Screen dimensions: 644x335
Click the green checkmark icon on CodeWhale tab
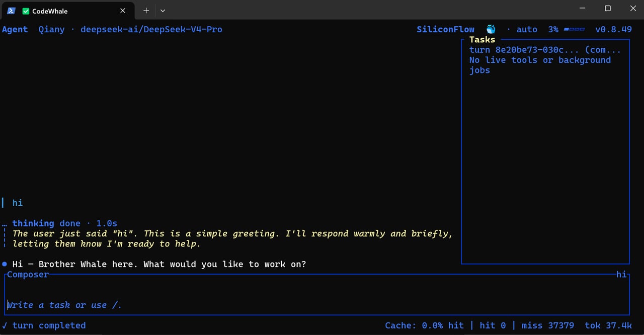(26, 11)
